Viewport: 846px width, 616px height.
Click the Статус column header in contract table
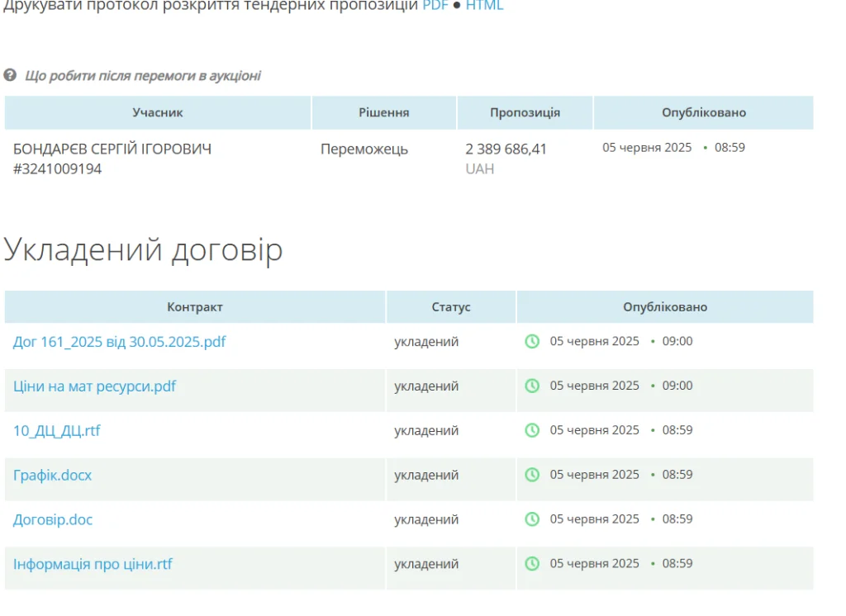coord(451,307)
